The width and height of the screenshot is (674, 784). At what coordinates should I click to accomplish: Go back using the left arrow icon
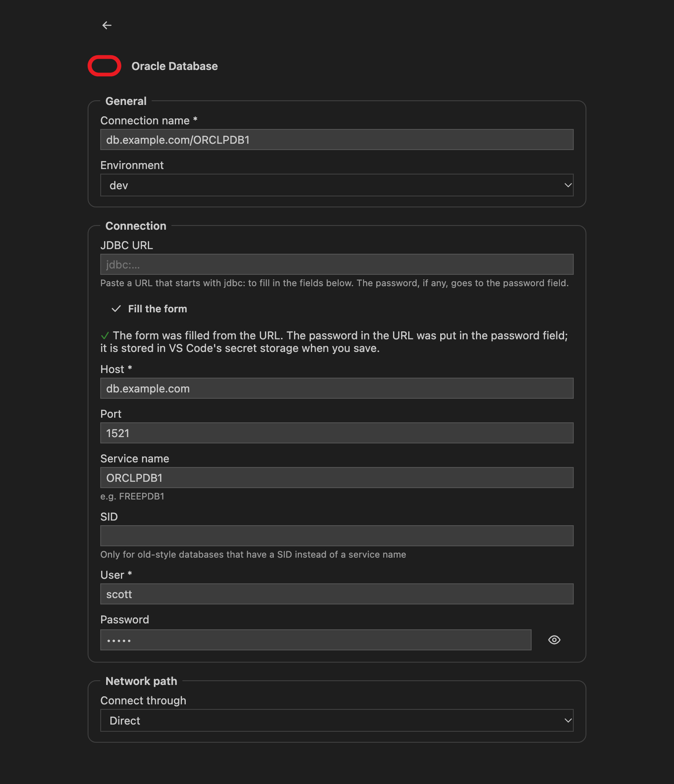[x=107, y=25]
